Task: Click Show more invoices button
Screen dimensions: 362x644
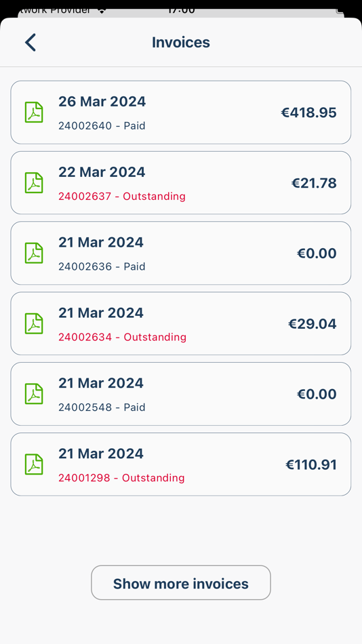Action: [x=181, y=583]
